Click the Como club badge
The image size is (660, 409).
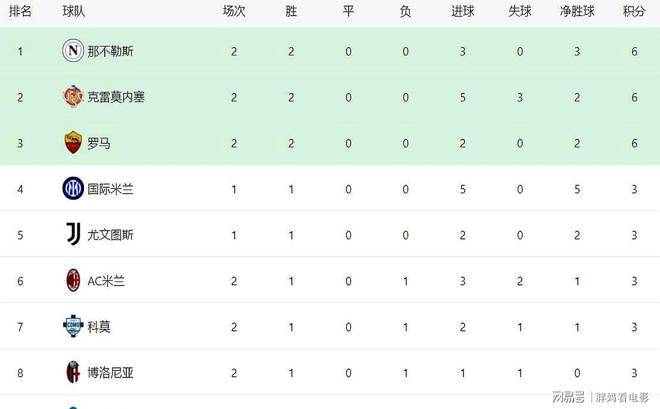pyautogui.click(x=72, y=327)
